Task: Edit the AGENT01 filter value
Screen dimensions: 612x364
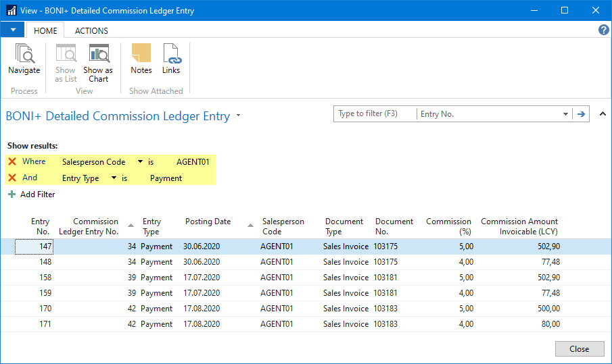Action: [193, 161]
